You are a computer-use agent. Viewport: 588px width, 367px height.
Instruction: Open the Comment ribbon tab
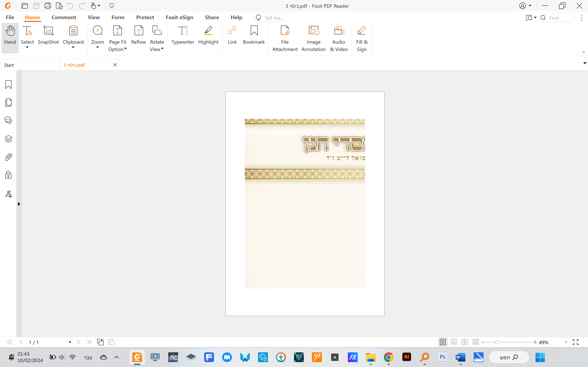pos(64,18)
